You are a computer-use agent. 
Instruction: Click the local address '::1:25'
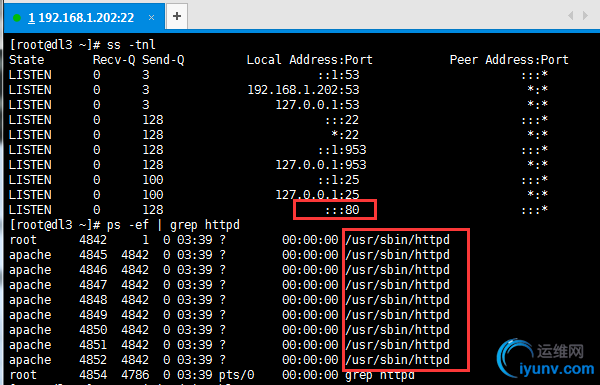(339, 180)
